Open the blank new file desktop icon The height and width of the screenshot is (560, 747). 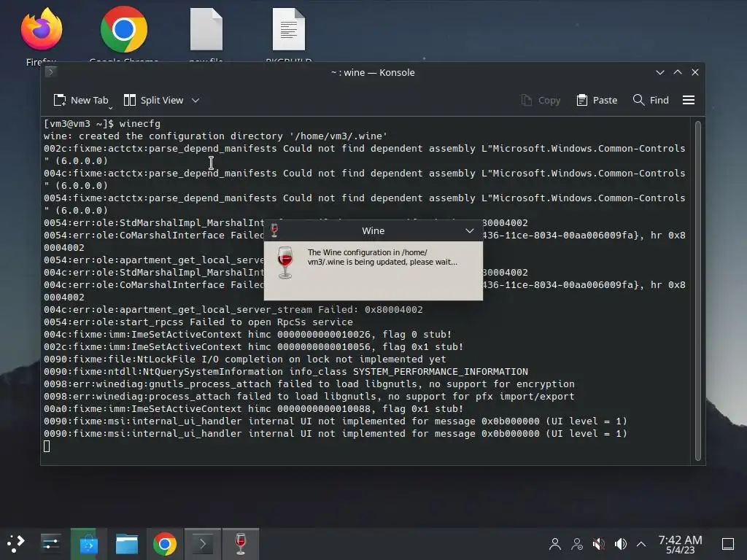[x=206, y=29]
